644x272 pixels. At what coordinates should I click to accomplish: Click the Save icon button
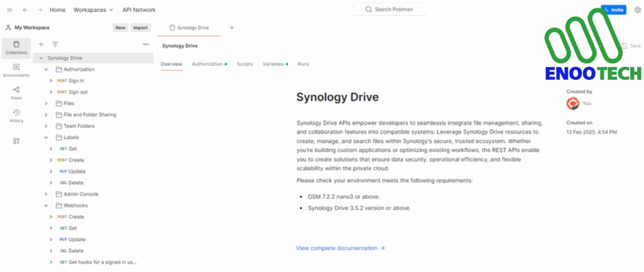pos(631,46)
